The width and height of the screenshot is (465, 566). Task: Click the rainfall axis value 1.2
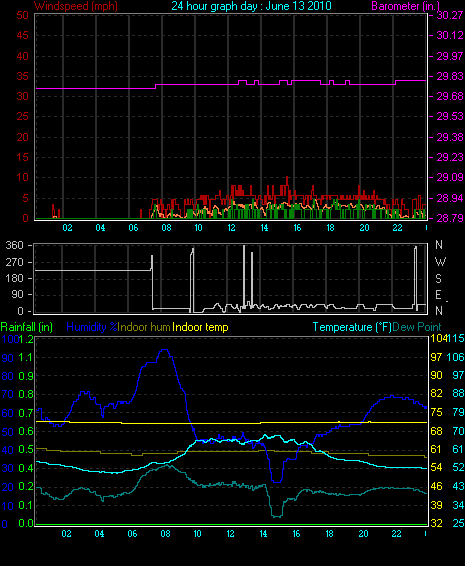coord(26,339)
